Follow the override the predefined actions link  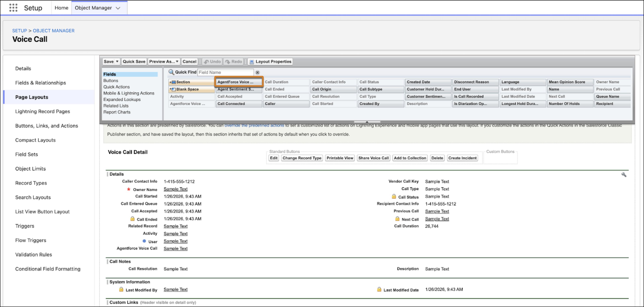click(x=254, y=125)
